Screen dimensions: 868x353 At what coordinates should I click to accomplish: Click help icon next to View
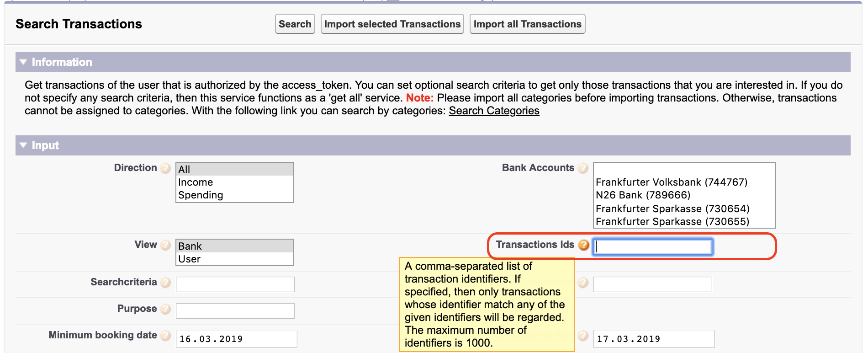tap(166, 245)
